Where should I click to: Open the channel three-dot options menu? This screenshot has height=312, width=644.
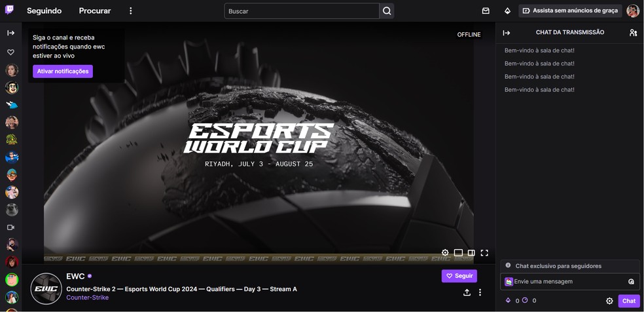pyautogui.click(x=480, y=292)
